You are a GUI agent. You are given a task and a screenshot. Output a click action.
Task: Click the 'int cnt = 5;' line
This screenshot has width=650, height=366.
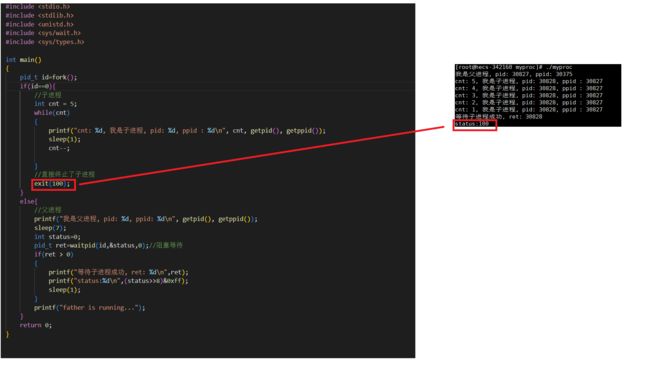coord(55,104)
